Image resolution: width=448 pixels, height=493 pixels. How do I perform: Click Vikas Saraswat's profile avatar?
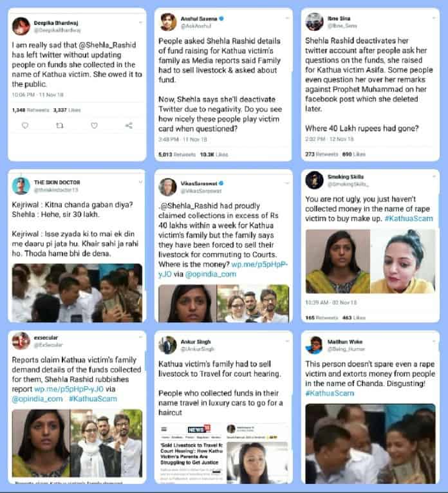(167, 187)
